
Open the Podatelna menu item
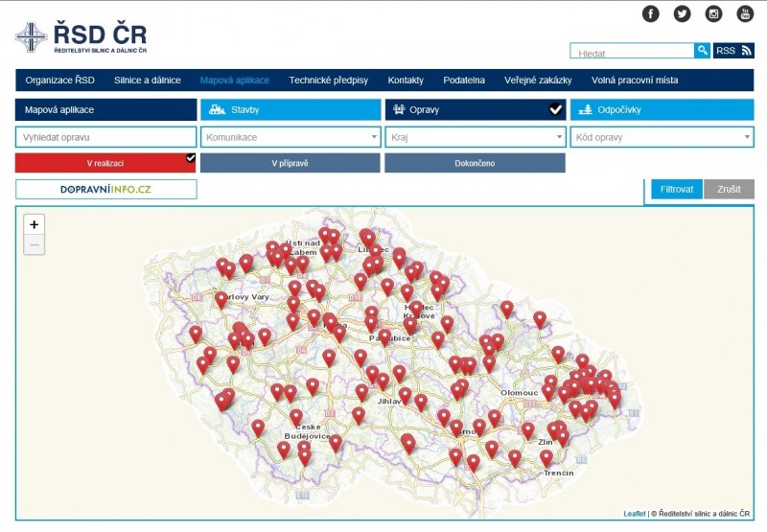click(464, 81)
